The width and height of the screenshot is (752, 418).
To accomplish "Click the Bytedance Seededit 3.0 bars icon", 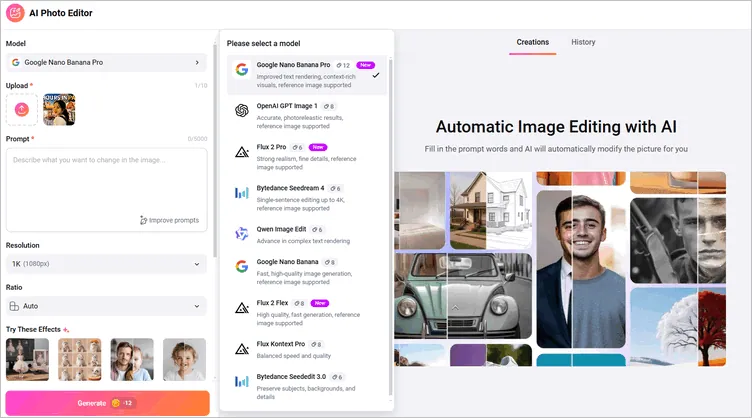I will coord(242,382).
